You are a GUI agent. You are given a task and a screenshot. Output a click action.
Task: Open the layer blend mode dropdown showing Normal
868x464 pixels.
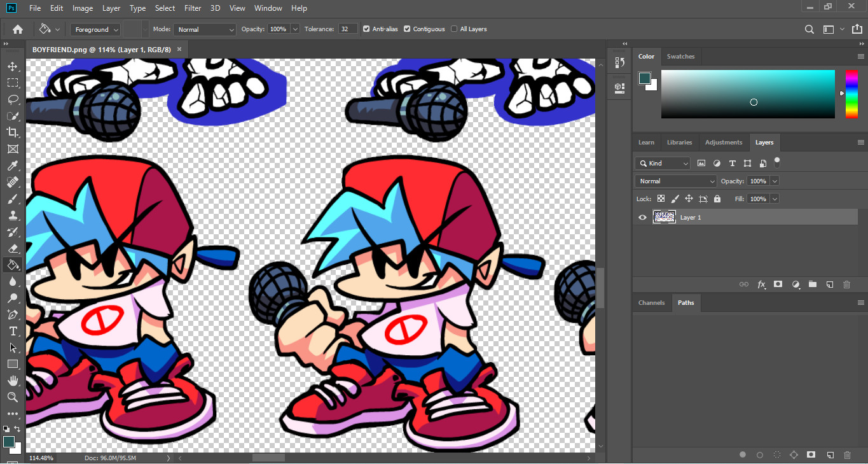(675, 181)
